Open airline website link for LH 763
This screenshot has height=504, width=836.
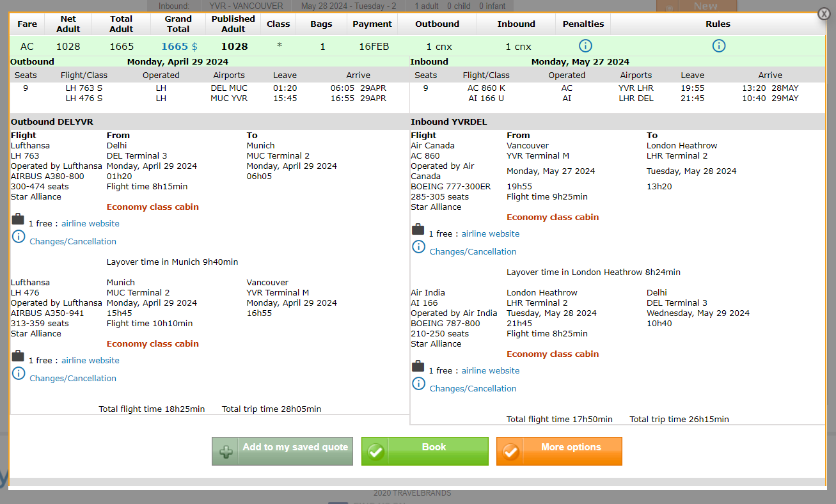coord(90,224)
